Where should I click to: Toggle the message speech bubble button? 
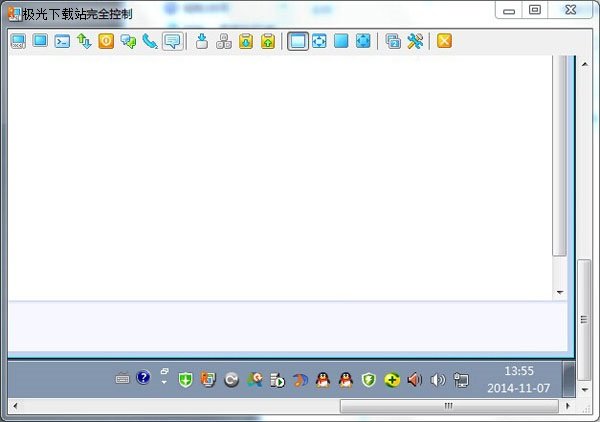tap(173, 41)
